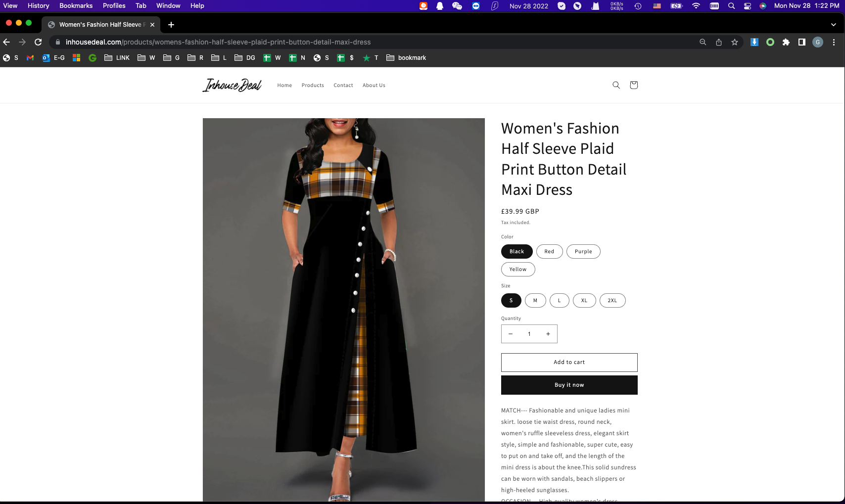The image size is (845, 504).
Task: Open the Help menu
Action: 197,6
